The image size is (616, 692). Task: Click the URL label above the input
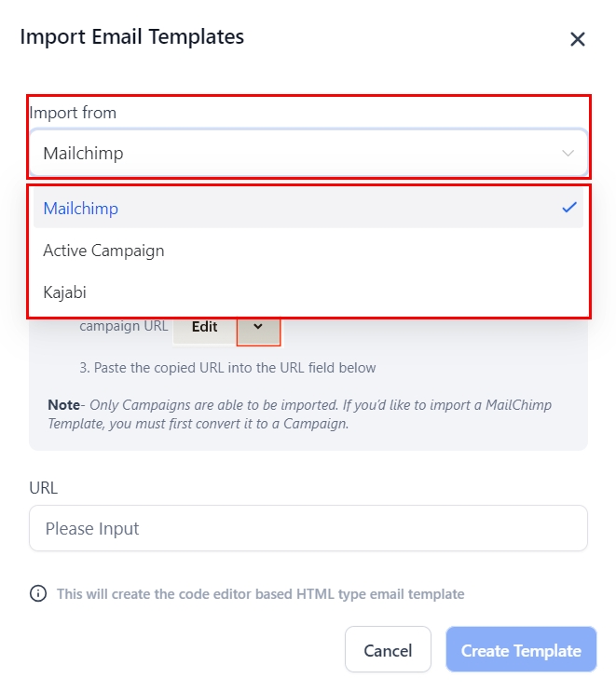point(44,487)
